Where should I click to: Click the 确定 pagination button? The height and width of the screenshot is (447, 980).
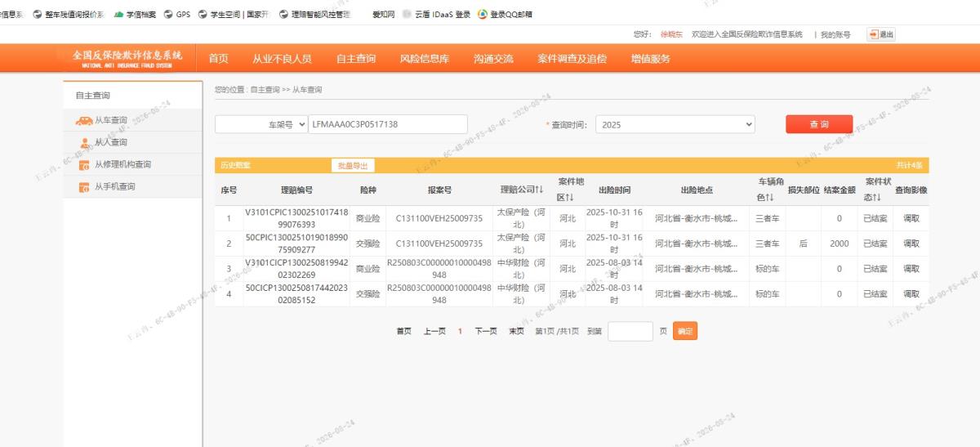tap(685, 331)
